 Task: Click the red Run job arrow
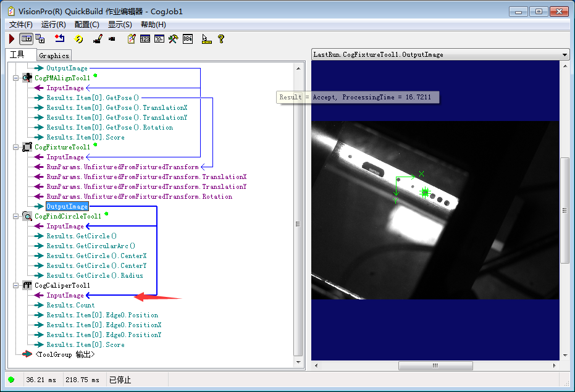point(12,39)
